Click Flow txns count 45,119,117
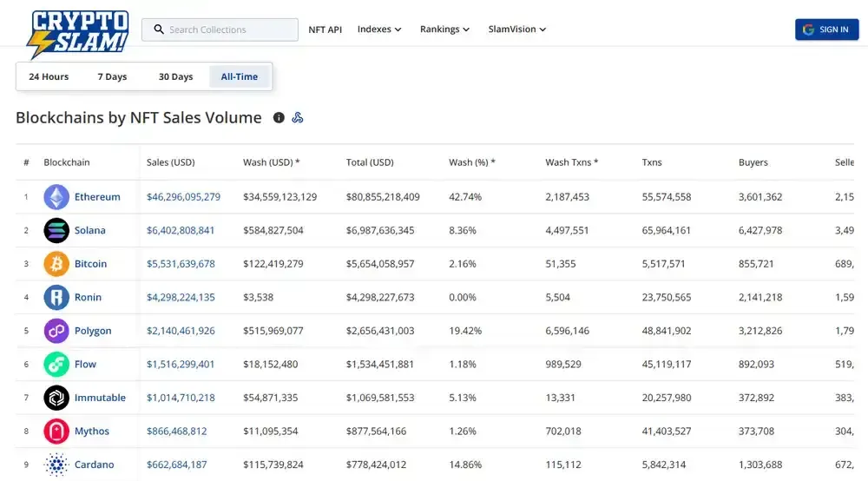Viewport: 868px width, 481px height. (x=667, y=364)
